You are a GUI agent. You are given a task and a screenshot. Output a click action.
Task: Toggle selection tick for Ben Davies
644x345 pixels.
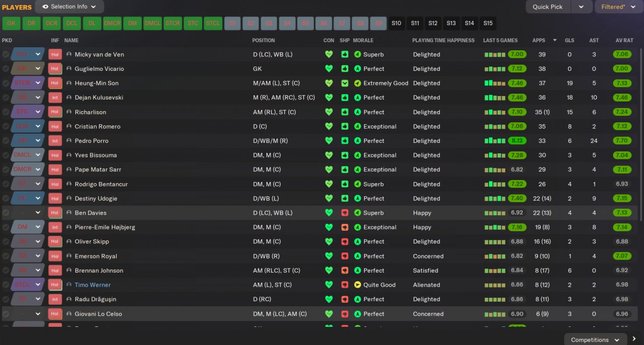pos(6,213)
